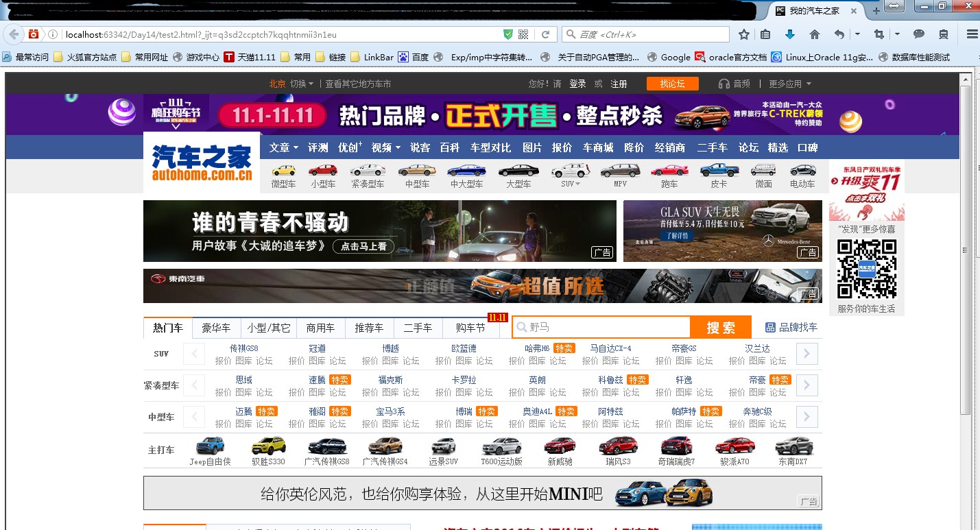Click the 微型车 car icon
The height and width of the screenshot is (530, 980).
click(284, 170)
